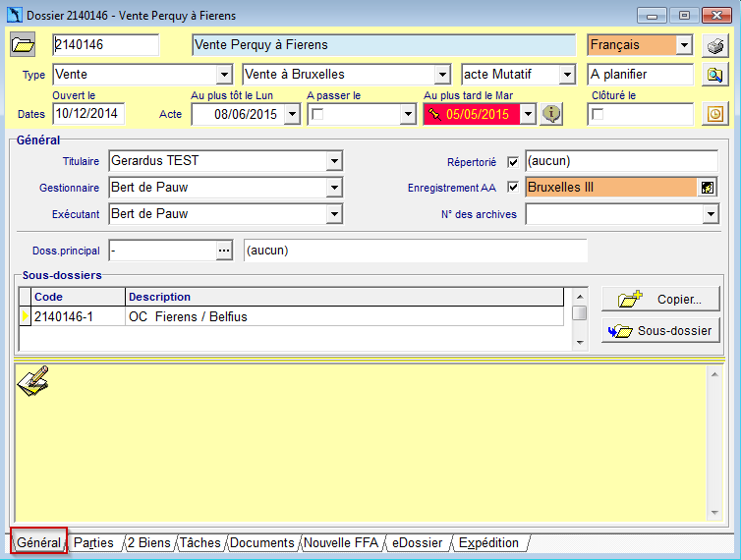Image resolution: width=741 pixels, height=560 pixels.
Task: Open the N° des archives dropdown
Action: pyautogui.click(x=711, y=214)
